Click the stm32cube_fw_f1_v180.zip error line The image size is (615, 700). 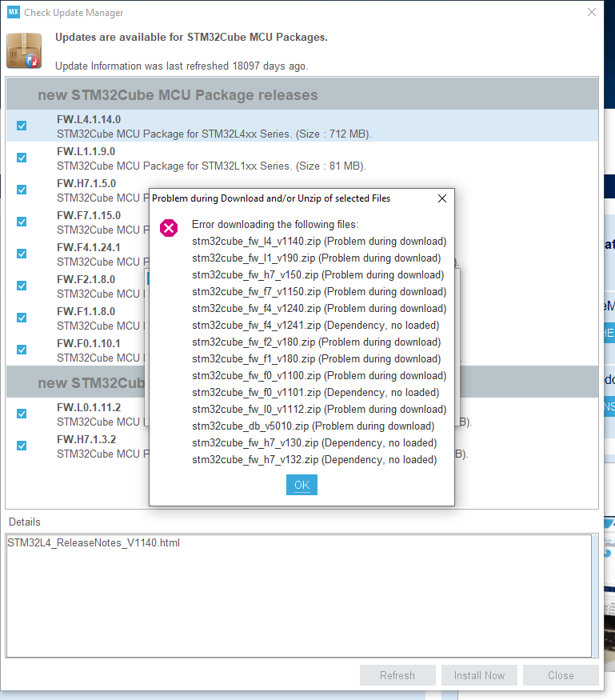tap(317, 359)
